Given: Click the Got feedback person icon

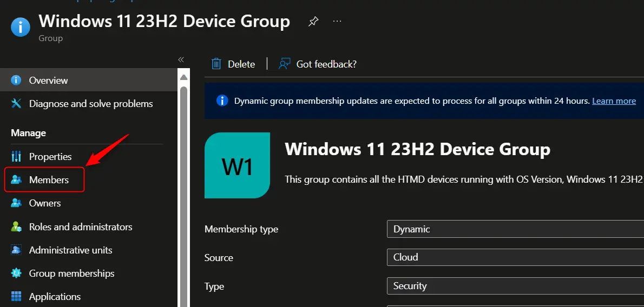Looking at the screenshot, I should [284, 64].
